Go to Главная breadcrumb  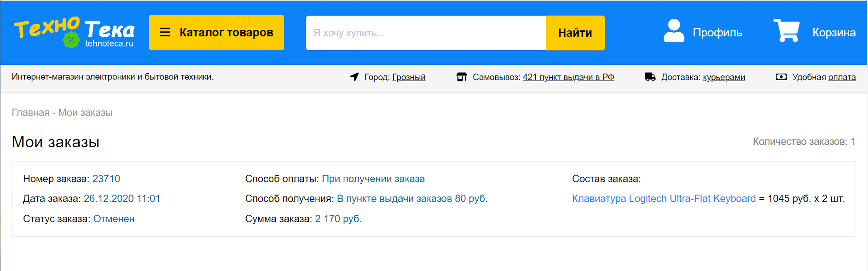tap(30, 113)
